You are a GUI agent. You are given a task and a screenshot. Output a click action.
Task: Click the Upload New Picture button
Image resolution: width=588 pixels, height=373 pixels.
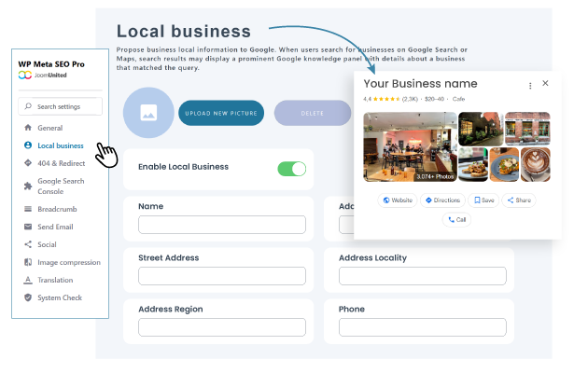click(221, 113)
